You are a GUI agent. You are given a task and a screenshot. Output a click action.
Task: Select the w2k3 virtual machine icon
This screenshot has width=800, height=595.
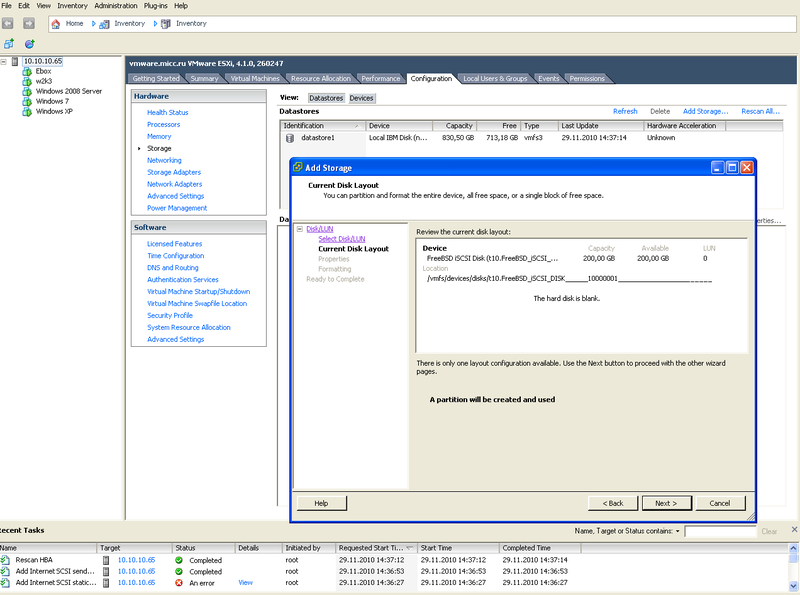(x=27, y=81)
